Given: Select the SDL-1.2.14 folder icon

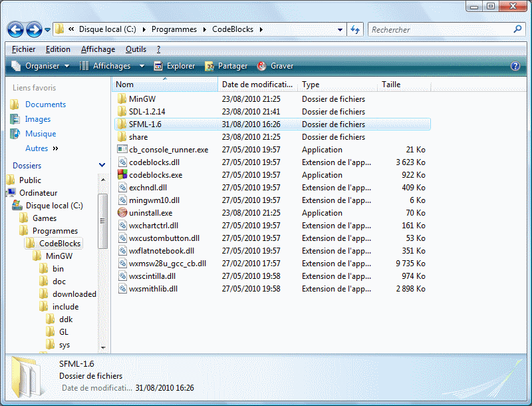Looking at the screenshot, I should [122, 111].
